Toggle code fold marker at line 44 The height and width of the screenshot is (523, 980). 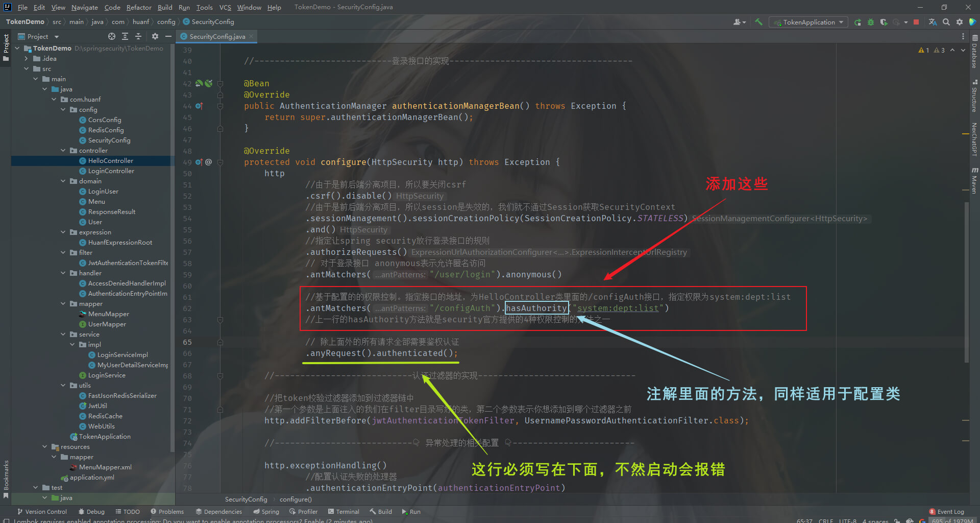pyautogui.click(x=220, y=106)
